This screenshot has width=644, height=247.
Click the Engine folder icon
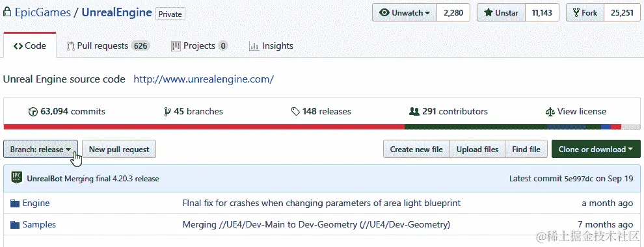[x=15, y=203]
